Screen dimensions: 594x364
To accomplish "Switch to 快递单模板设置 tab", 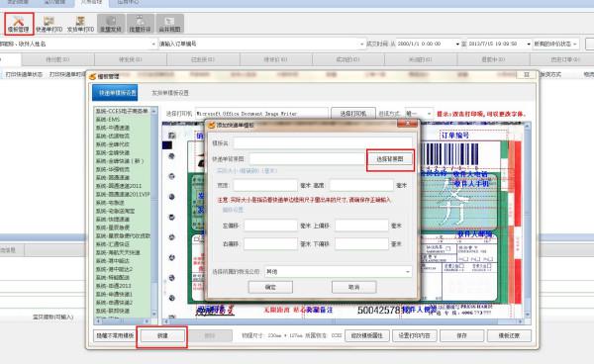I will [x=115, y=93].
